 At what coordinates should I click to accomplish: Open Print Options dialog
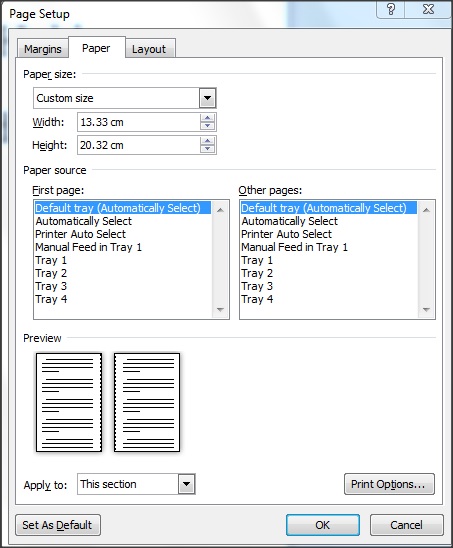pyautogui.click(x=389, y=484)
